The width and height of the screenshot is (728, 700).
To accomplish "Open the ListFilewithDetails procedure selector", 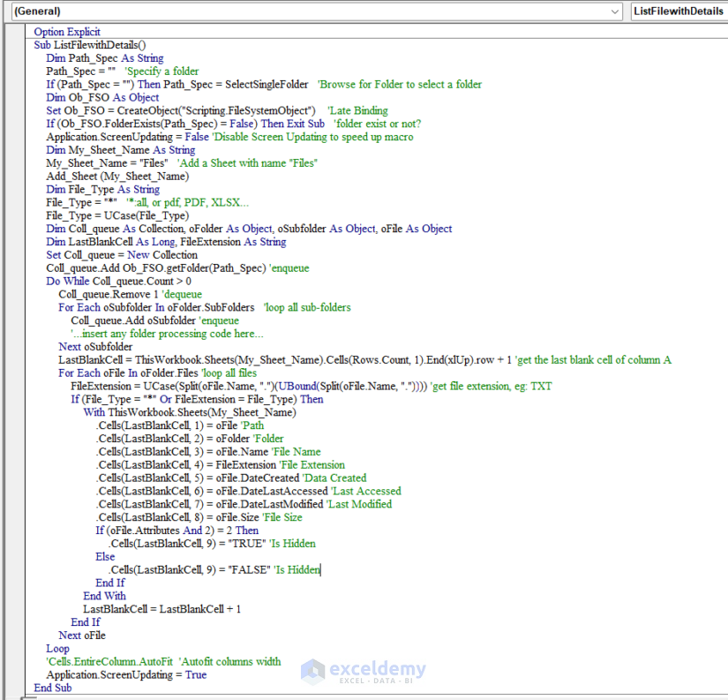I will (x=679, y=12).
